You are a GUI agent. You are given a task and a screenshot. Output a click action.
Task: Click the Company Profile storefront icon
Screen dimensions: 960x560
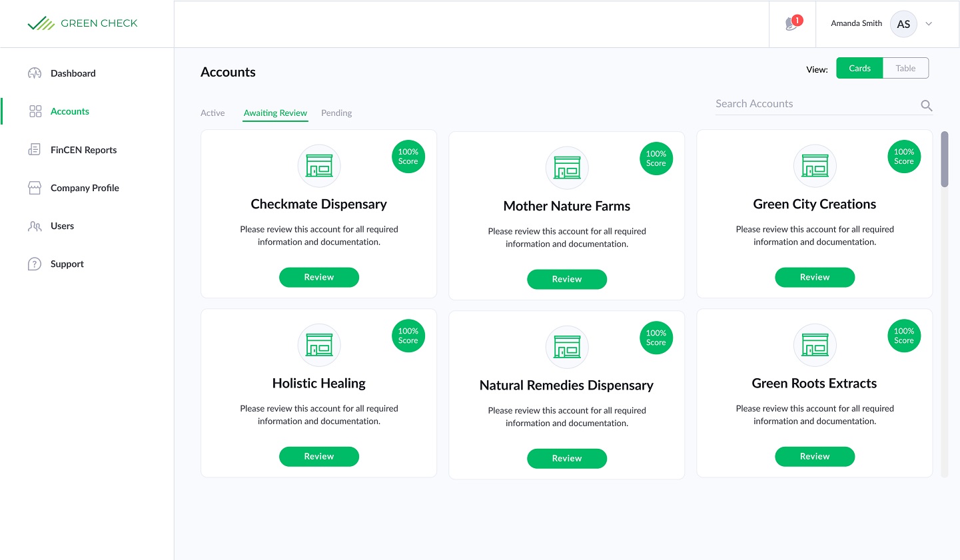[35, 188]
